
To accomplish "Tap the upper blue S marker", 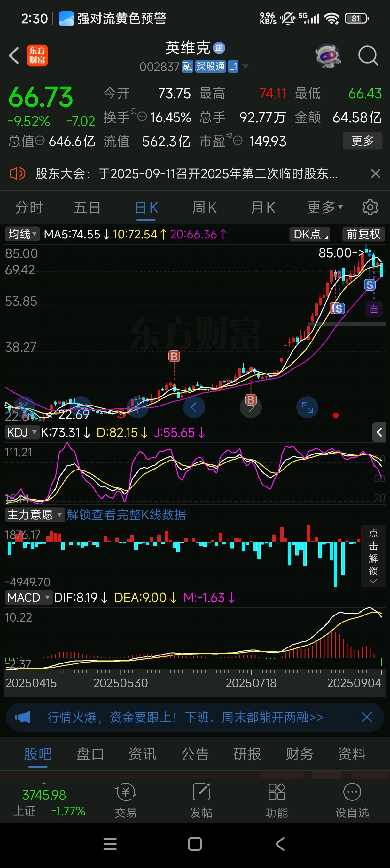I will click(370, 285).
